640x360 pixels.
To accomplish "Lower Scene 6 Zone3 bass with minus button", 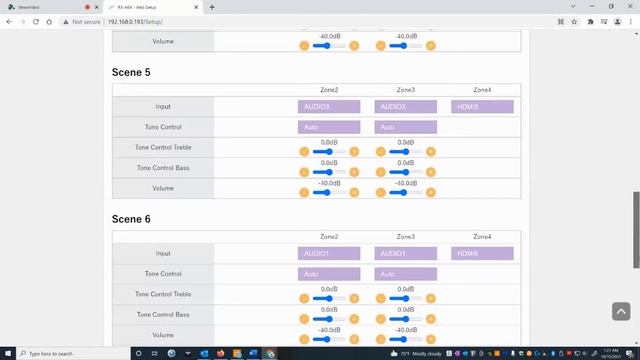I will click(381, 319).
